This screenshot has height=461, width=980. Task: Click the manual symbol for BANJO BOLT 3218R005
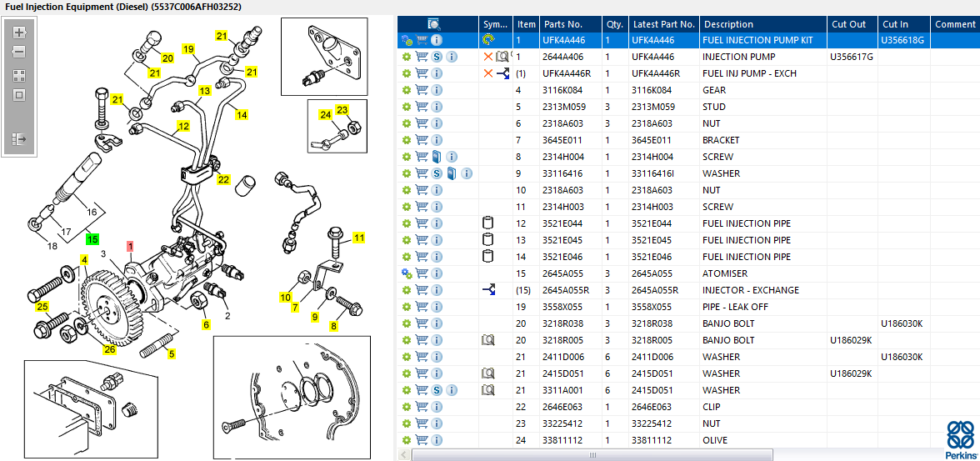pyautogui.click(x=488, y=340)
